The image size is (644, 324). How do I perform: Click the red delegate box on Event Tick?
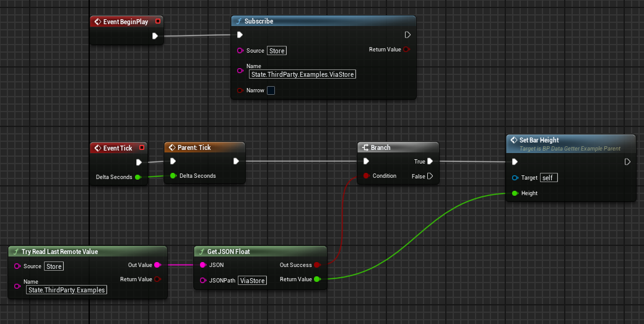pyautogui.click(x=142, y=148)
